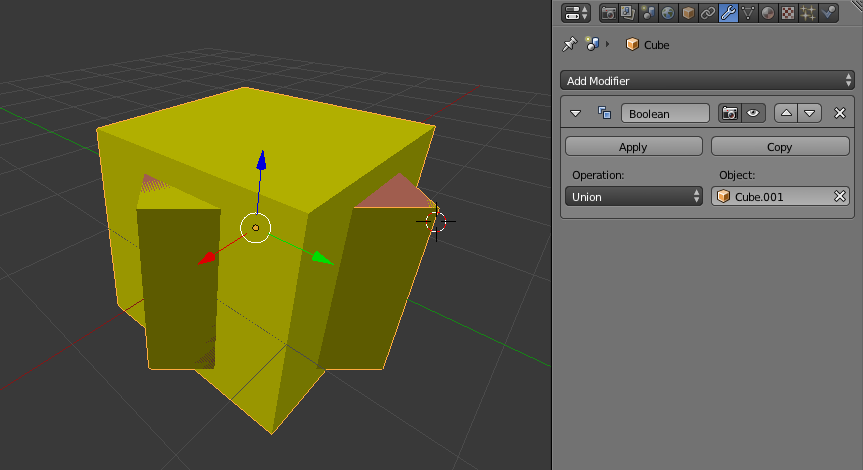
Task: Open the Union operation dropdown
Action: [x=633, y=196]
